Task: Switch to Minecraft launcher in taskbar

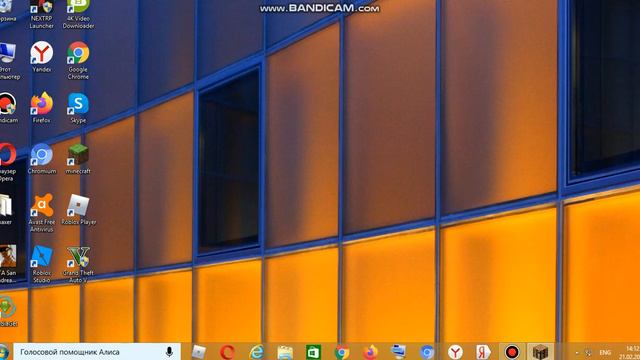Action: (x=540, y=352)
